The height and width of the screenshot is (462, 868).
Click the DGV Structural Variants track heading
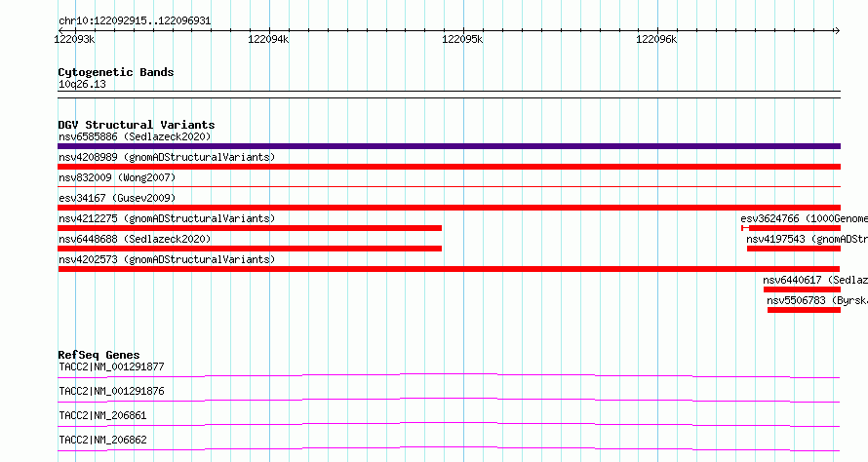tap(137, 125)
